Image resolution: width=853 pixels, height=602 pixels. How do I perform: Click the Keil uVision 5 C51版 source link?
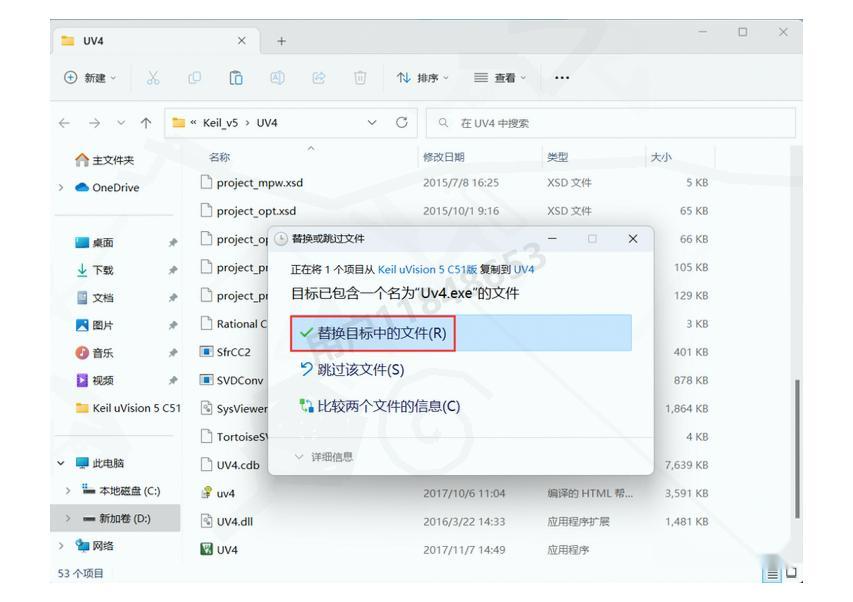(x=427, y=269)
